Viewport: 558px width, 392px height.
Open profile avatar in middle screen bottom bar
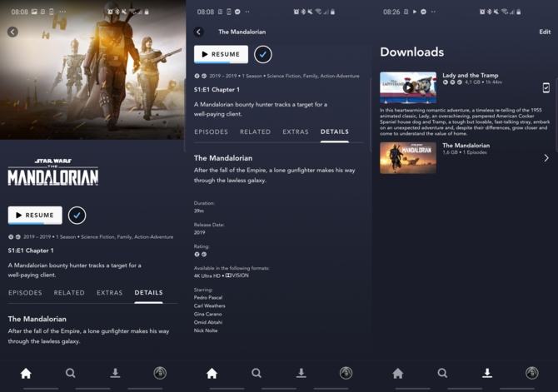point(346,373)
